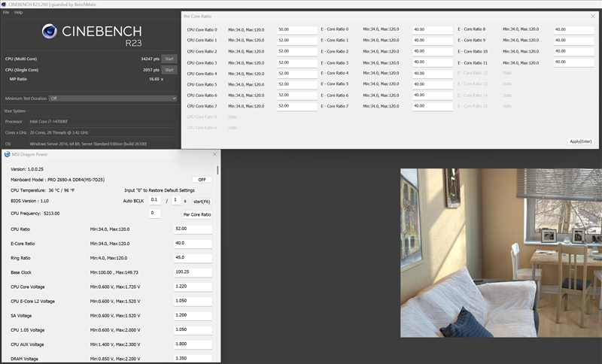Viewport: 602px width, 364px height.
Task: Open Per Core Ratio settings button
Action: (197, 214)
